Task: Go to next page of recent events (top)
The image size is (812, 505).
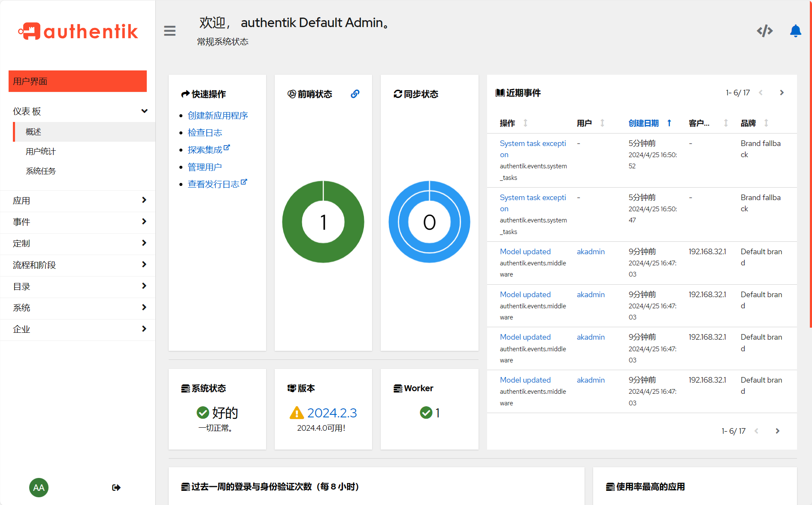Action: tap(782, 93)
